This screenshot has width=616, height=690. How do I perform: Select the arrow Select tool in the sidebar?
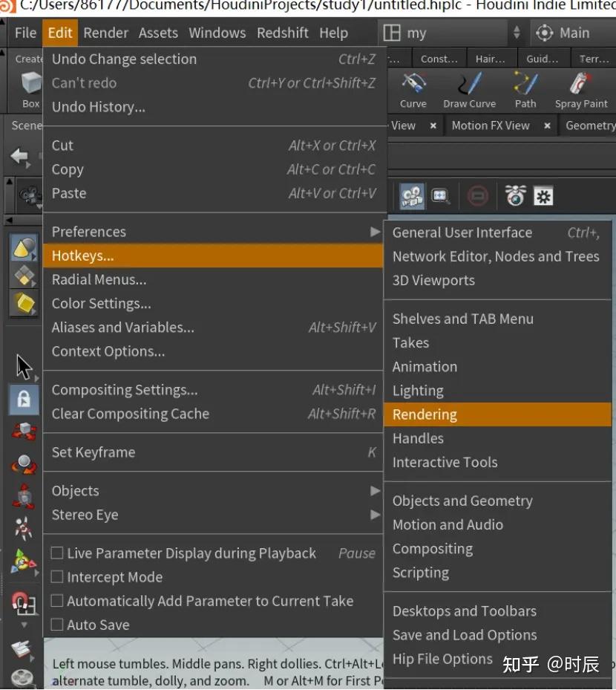pos(22,365)
